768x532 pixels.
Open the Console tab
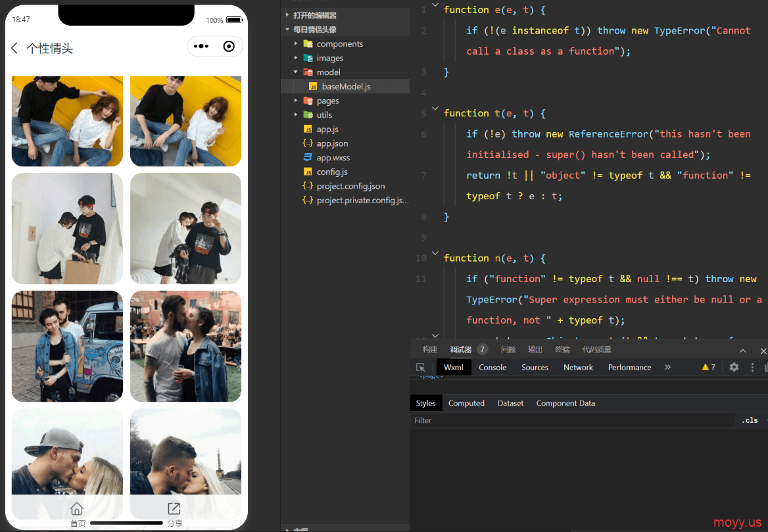[x=492, y=368]
